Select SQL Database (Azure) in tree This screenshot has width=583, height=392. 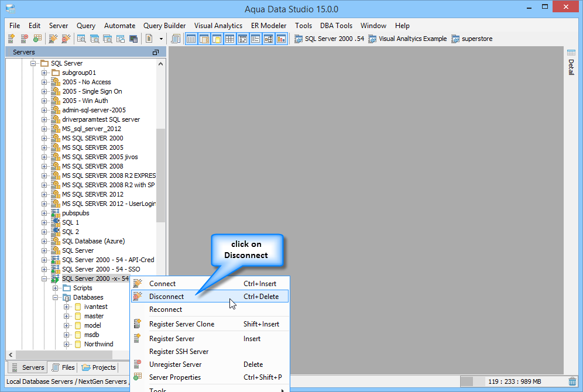click(93, 241)
